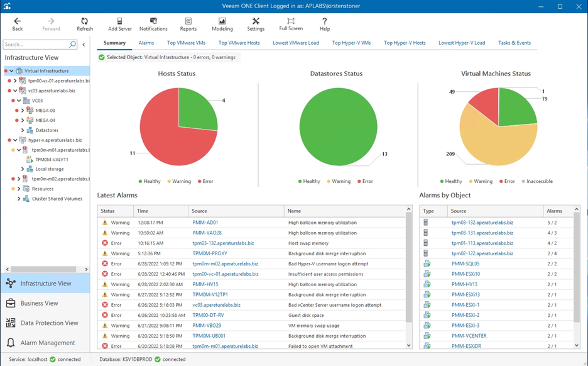Open the tpm0m-m02.aperturelabs.biz alarm link

click(x=225, y=263)
